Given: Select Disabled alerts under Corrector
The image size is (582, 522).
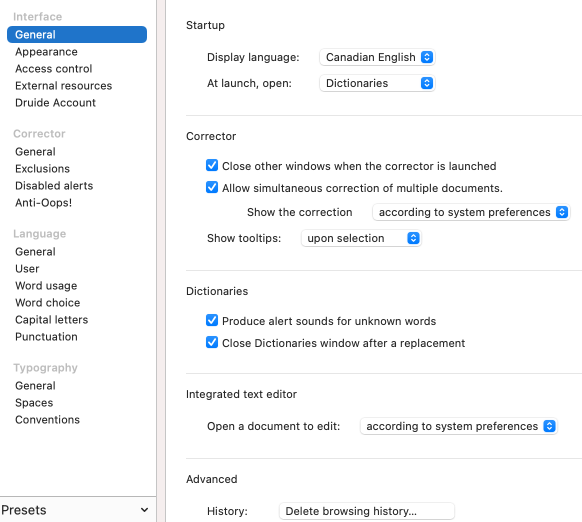Looking at the screenshot, I should pyautogui.click(x=54, y=186).
